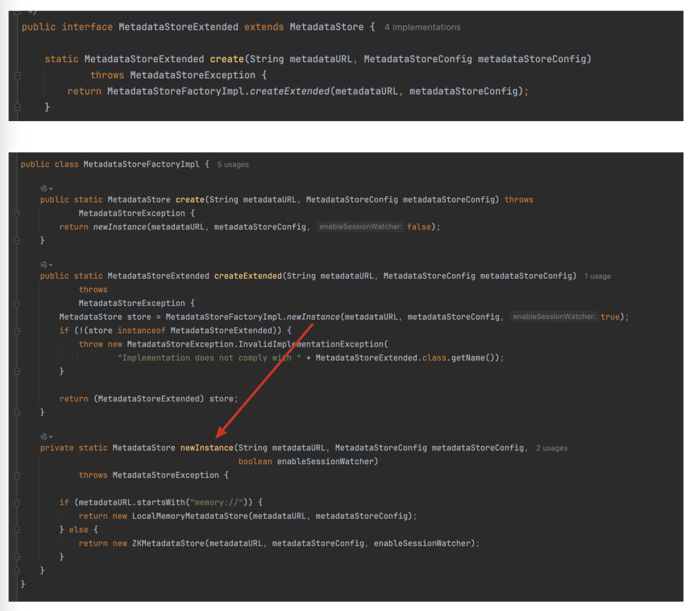Click 'LocalMemoryMetadataStore' constructor call
The width and height of the screenshot is (700, 611).
[x=190, y=516]
